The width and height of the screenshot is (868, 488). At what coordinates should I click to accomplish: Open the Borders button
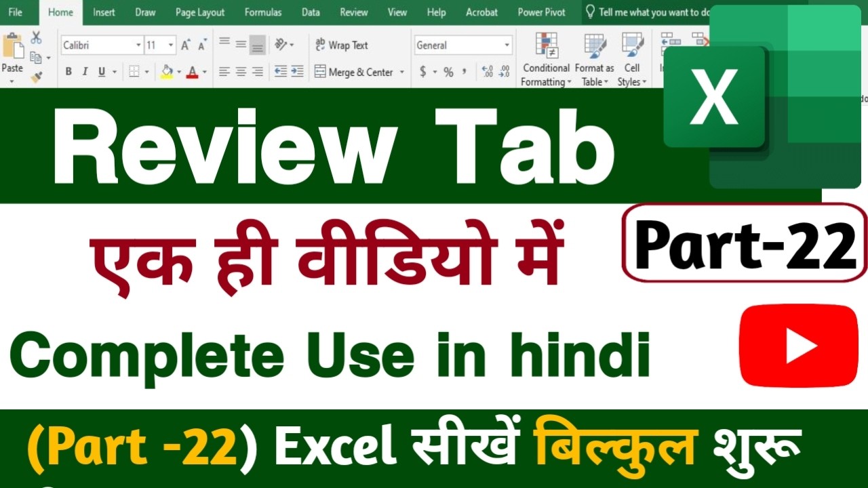[x=134, y=71]
